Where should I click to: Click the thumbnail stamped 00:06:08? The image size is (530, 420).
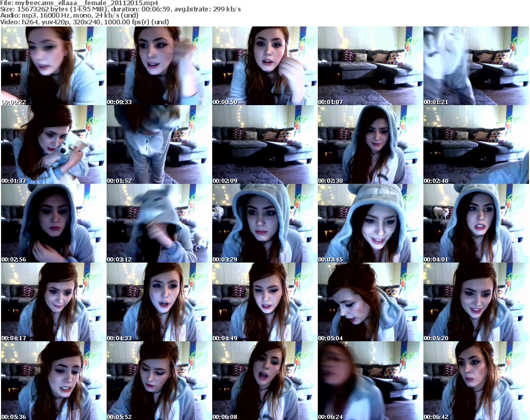(264, 381)
